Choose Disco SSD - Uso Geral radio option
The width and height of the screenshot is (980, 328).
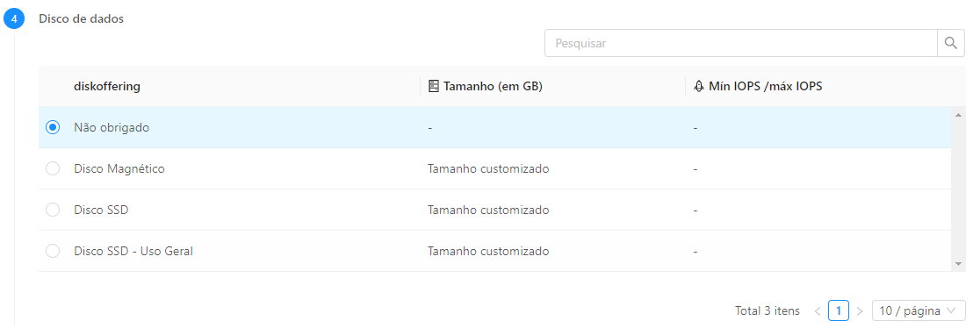coord(53,251)
